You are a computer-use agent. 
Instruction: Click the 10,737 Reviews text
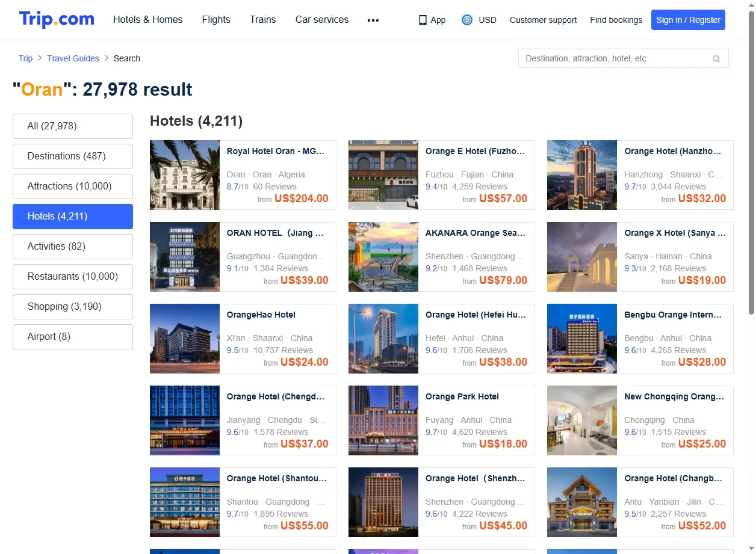click(283, 350)
